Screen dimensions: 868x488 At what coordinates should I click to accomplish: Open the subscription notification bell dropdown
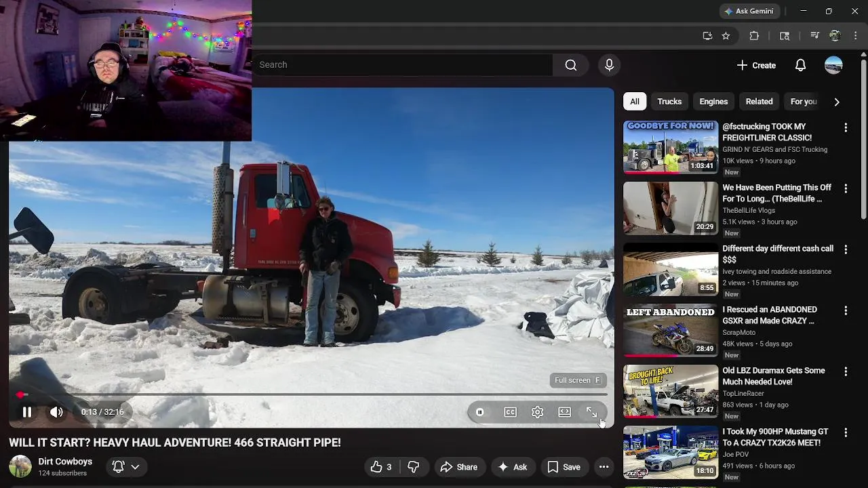point(126,467)
